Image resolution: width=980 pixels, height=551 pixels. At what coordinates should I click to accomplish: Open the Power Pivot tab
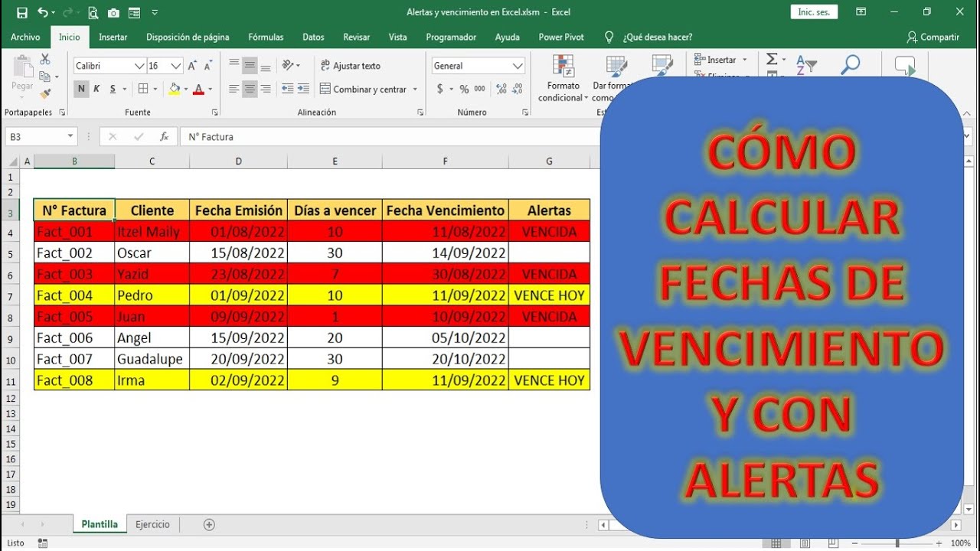pos(561,37)
